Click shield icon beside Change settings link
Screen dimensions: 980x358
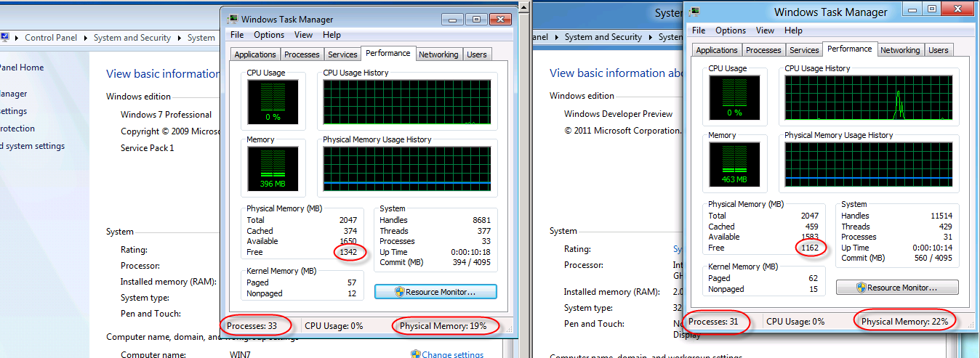[x=416, y=354]
